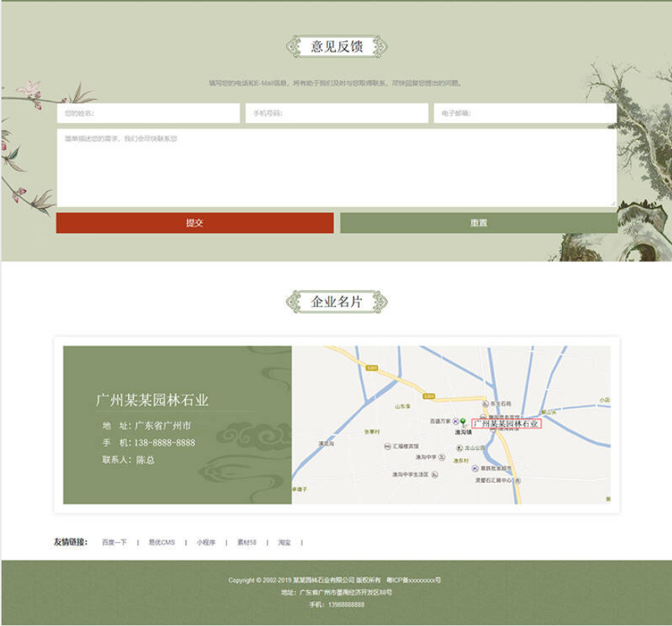
Task: Open the 素材58 friendly link
Action: pyautogui.click(x=246, y=543)
